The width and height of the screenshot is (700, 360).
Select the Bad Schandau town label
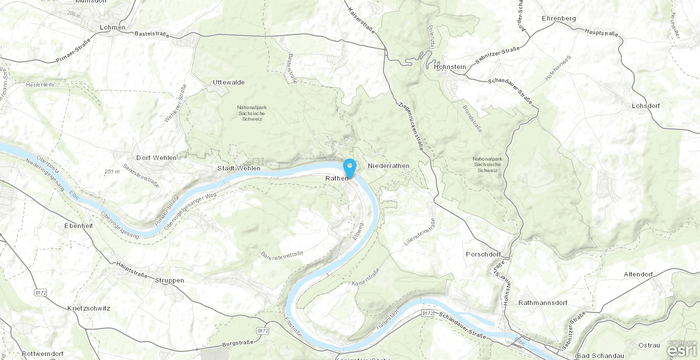pos(600,356)
